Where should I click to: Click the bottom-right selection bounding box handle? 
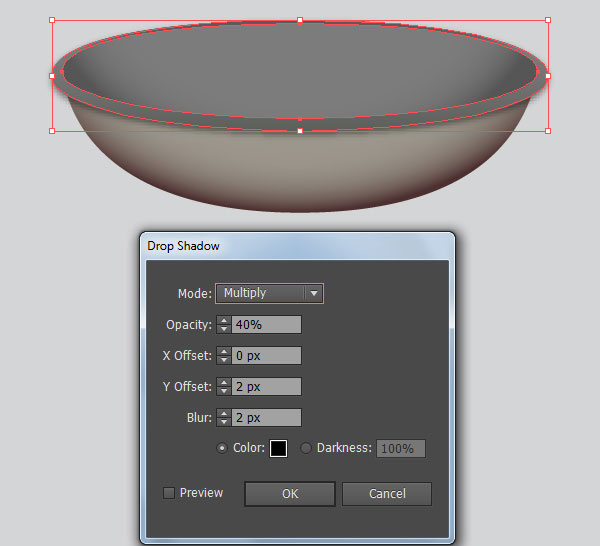[548, 131]
